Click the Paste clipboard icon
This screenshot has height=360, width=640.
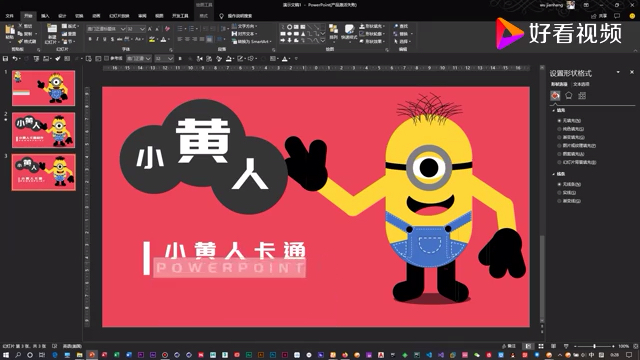[x=10, y=29]
